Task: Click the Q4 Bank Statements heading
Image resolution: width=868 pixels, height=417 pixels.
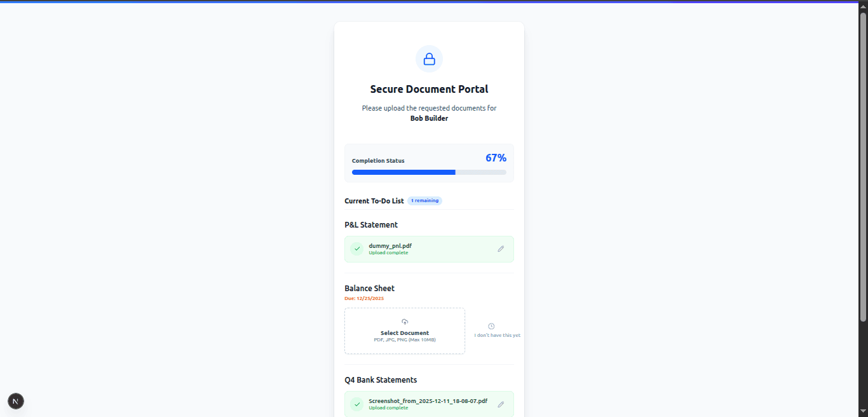Action: (381, 380)
